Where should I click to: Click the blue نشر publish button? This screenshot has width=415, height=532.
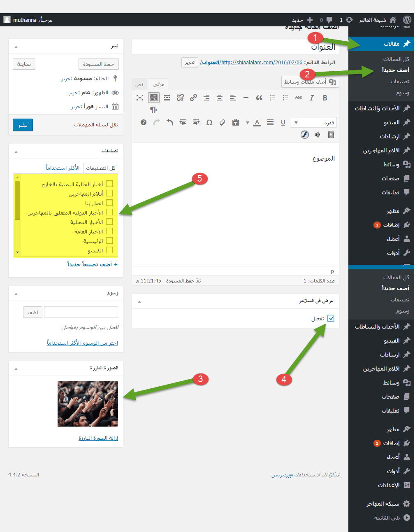[23, 125]
